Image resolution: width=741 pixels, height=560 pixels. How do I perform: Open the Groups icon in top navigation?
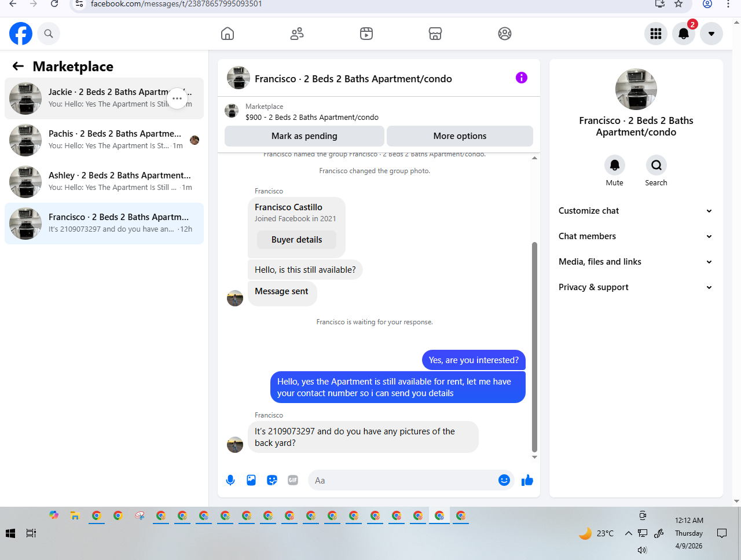[505, 34]
